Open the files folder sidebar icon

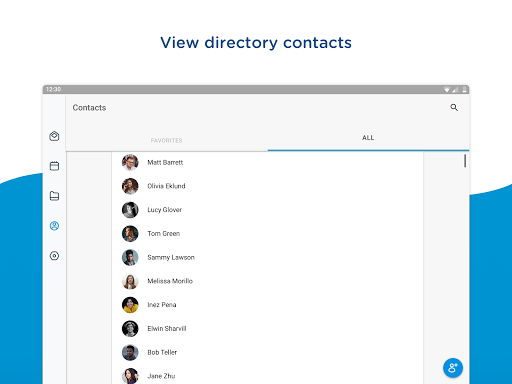(54, 196)
